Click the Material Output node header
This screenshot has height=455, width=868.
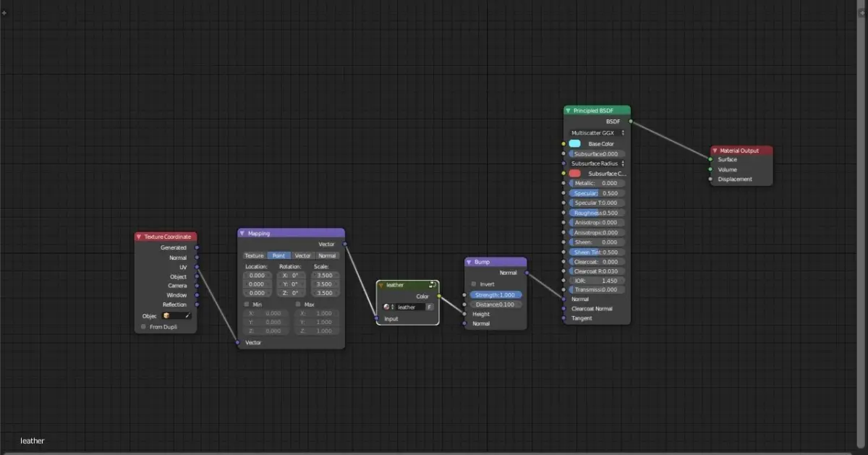(x=741, y=150)
